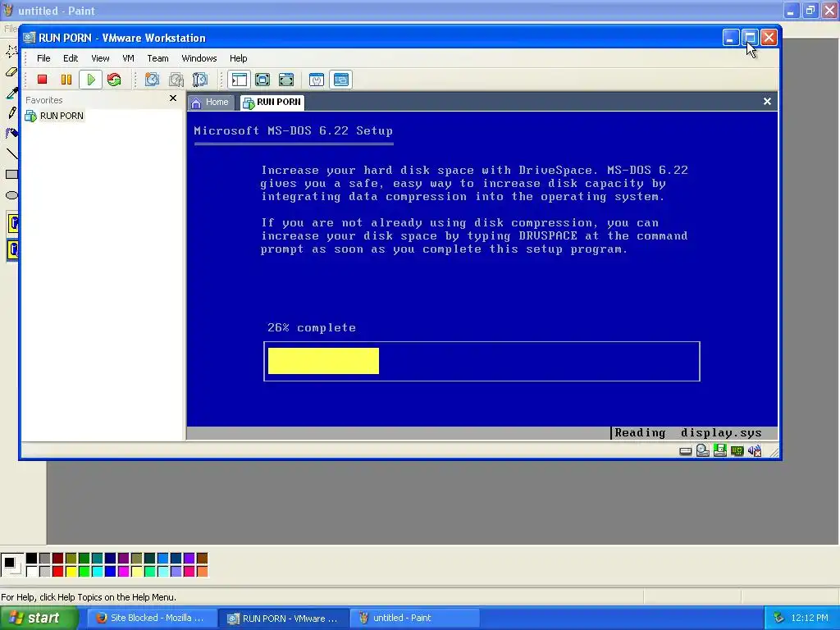840x630 pixels.
Task: Open Snapshot Manager wrench-clock icon
Action: click(x=200, y=80)
